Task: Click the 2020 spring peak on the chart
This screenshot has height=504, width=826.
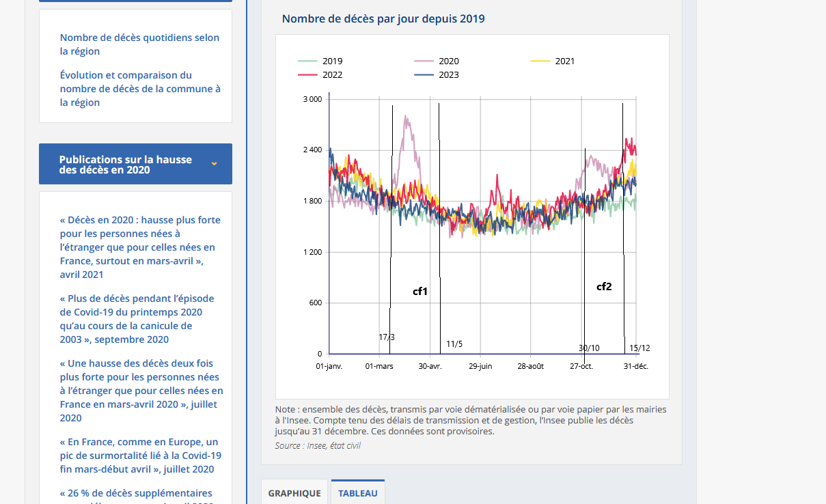Action: pyautogui.click(x=408, y=120)
